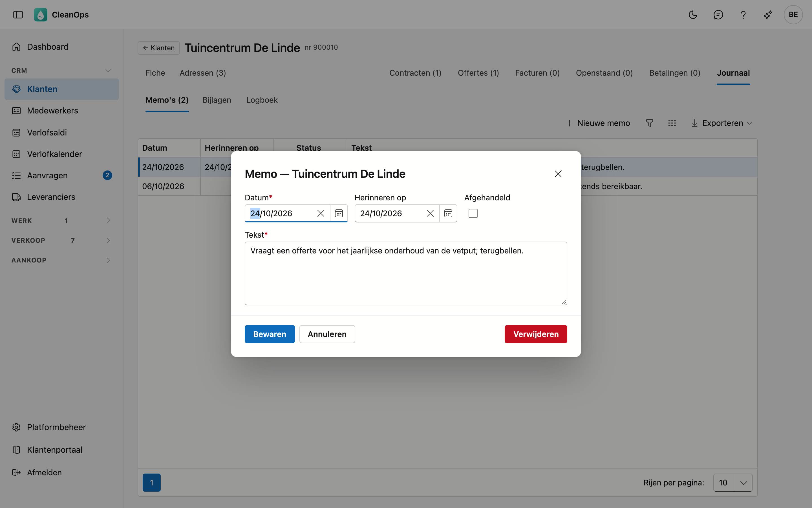
Task: Open the chat messages icon
Action: (718, 14)
